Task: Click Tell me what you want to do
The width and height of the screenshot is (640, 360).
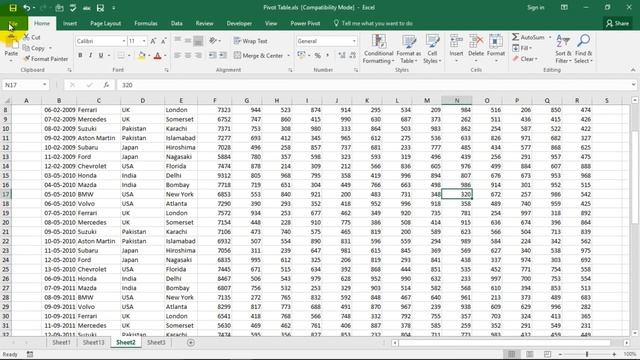Action: coord(373,23)
